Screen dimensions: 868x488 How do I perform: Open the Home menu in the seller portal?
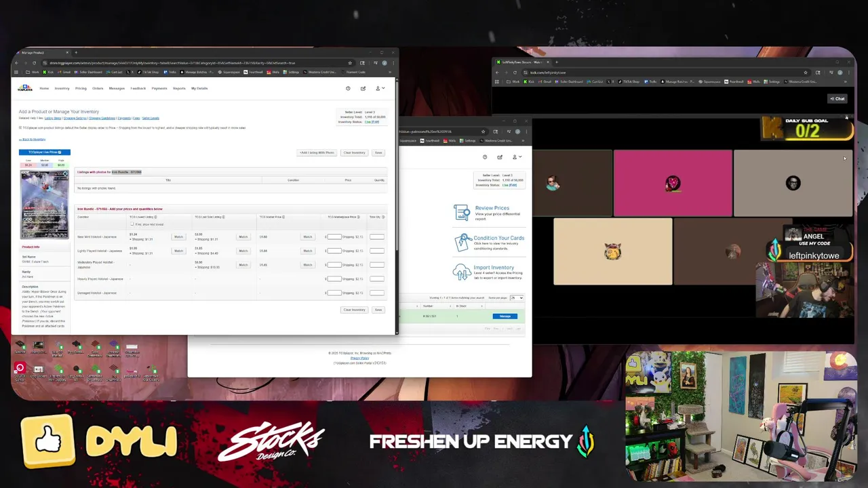(x=44, y=88)
